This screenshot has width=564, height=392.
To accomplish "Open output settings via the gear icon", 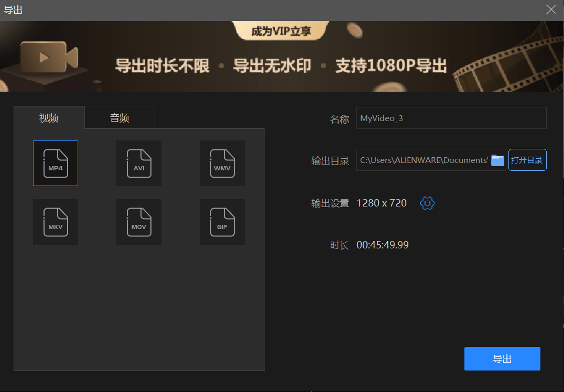I will 427,203.
